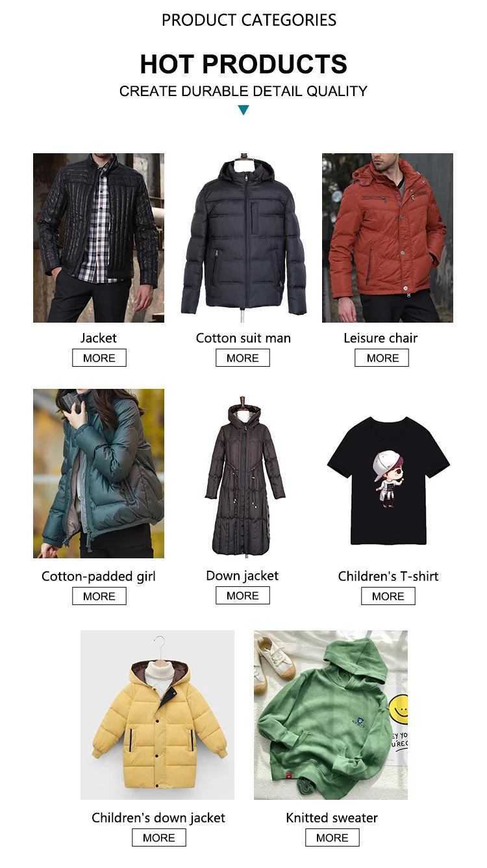
Task: Open the black quilted Jacket product image
Action: point(99,238)
